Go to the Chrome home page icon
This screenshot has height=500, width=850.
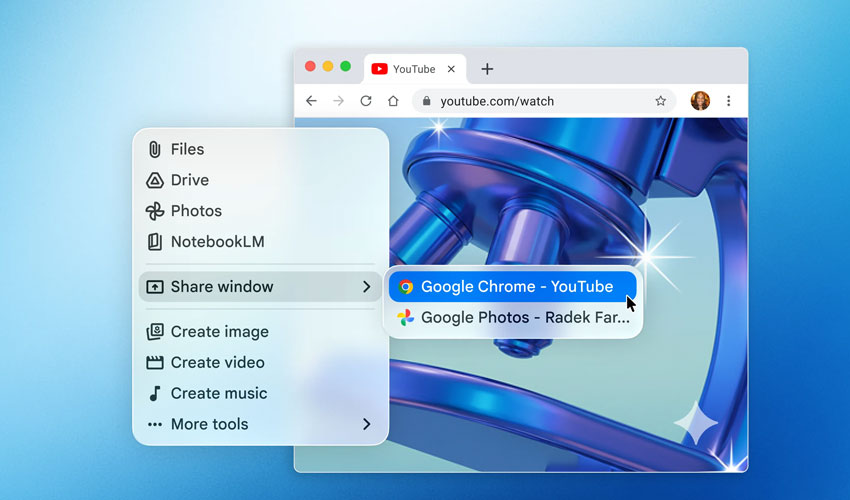[x=393, y=101]
